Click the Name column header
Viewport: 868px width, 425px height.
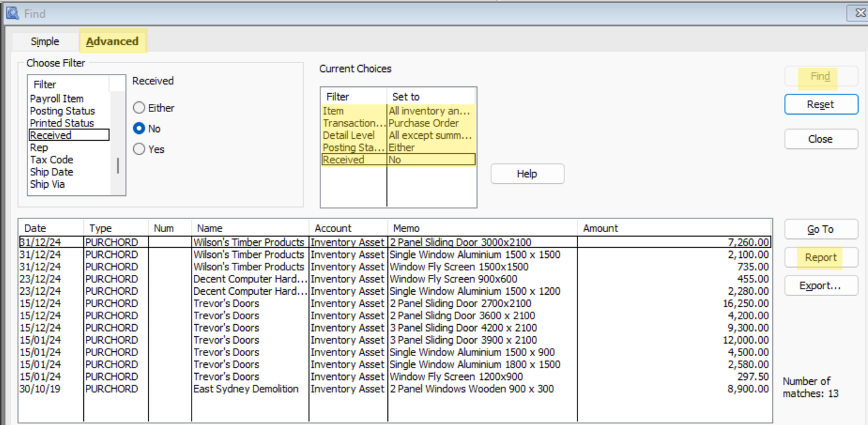pyautogui.click(x=250, y=228)
